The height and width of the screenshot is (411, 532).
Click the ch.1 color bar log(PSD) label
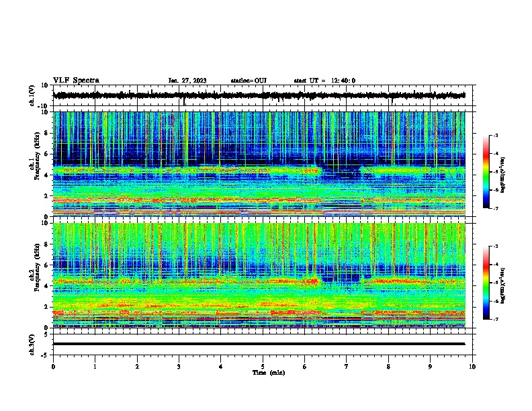click(x=503, y=175)
